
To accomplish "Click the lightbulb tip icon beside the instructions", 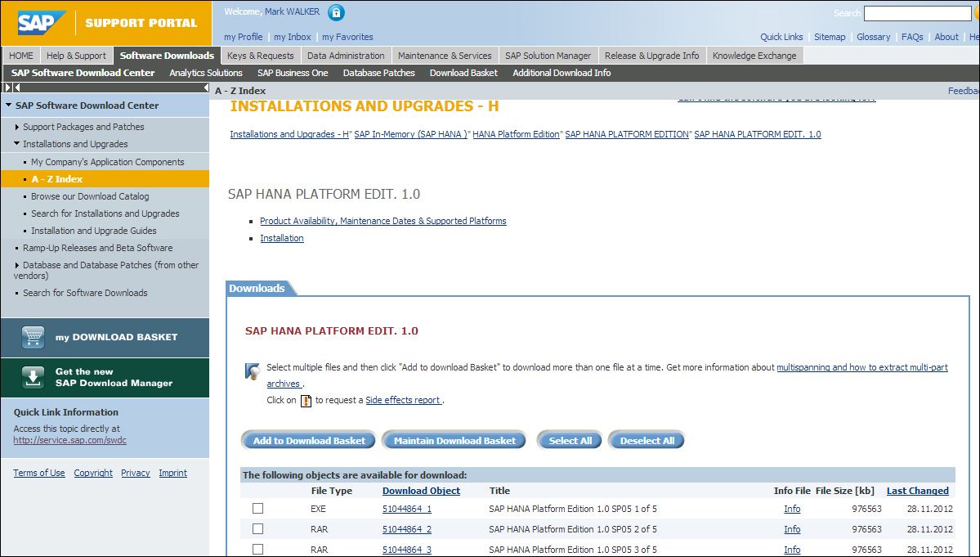I will (252, 371).
